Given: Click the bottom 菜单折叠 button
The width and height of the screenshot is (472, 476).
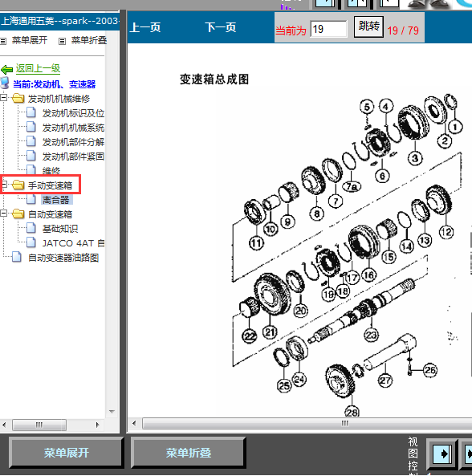Looking at the screenshot, I should click(x=188, y=453).
